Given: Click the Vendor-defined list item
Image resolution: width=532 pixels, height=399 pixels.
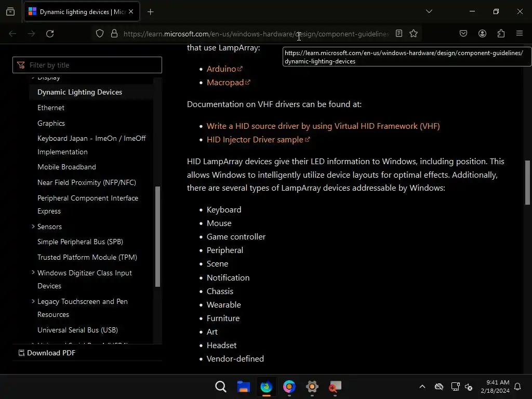Looking at the screenshot, I should (x=235, y=359).
